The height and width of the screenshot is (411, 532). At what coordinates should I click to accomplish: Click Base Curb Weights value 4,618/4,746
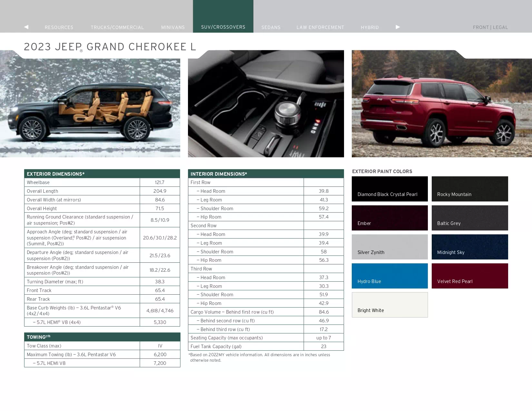[160, 311]
